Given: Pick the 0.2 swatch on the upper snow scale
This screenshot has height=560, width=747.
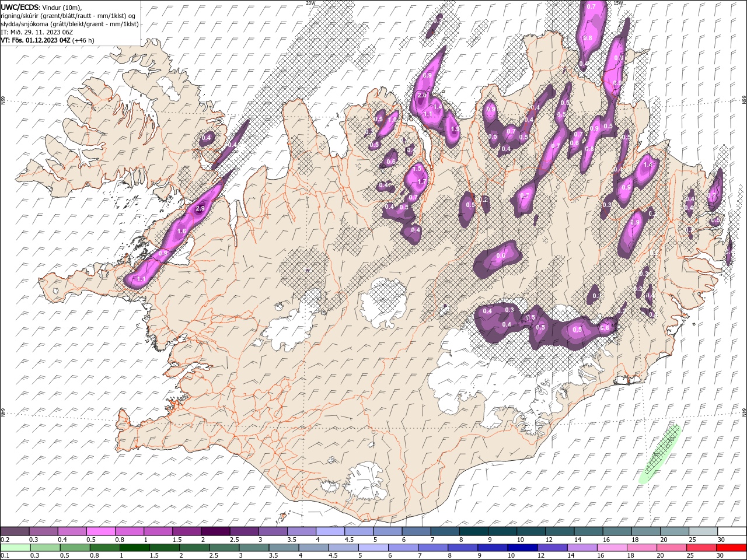Looking at the screenshot, I should (x=15, y=531).
